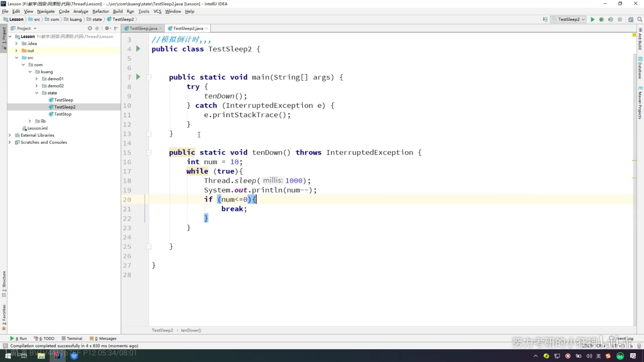Open the WPS app icon in the taskbar
Viewport: 644px width, 362px height.
[74, 356]
